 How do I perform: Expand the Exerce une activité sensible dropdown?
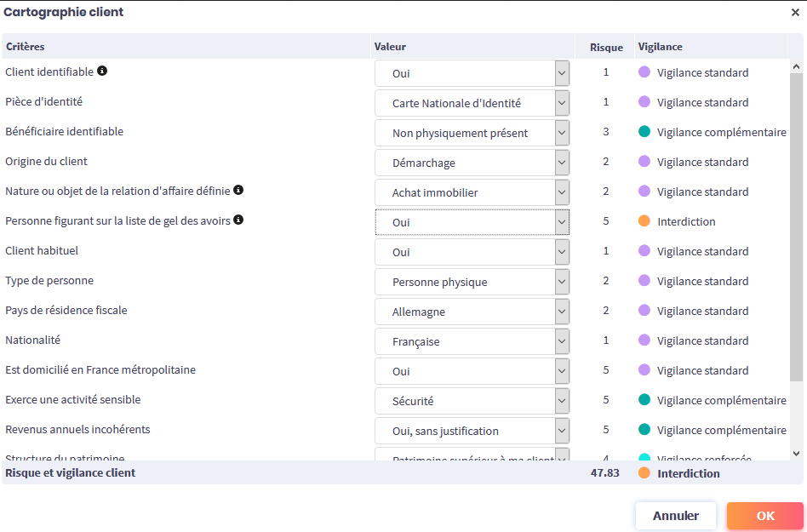click(x=472, y=401)
